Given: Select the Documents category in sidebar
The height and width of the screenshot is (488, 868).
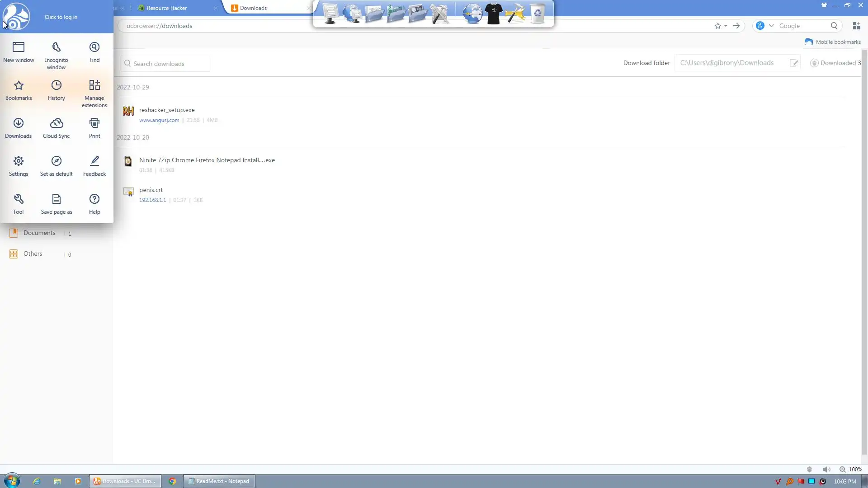Looking at the screenshot, I should coord(39,233).
